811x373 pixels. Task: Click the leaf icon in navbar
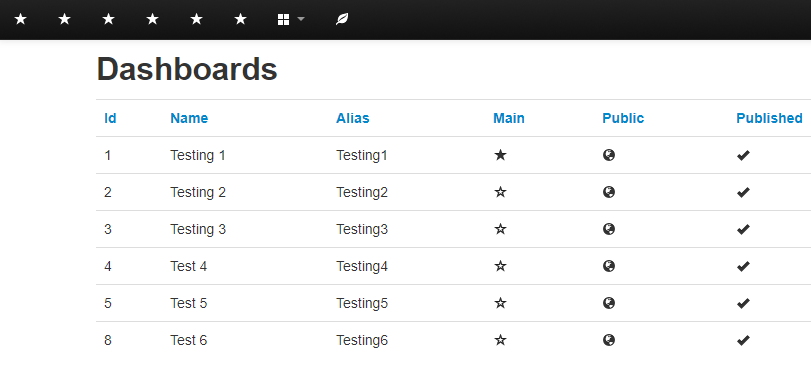(x=342, y=20)
